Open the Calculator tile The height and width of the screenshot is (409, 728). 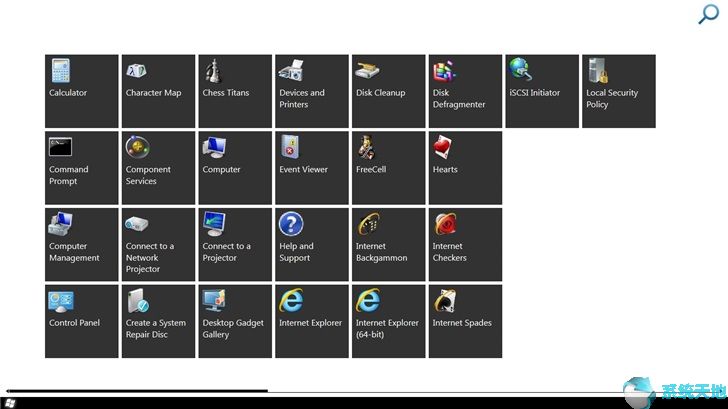point(82,91)
